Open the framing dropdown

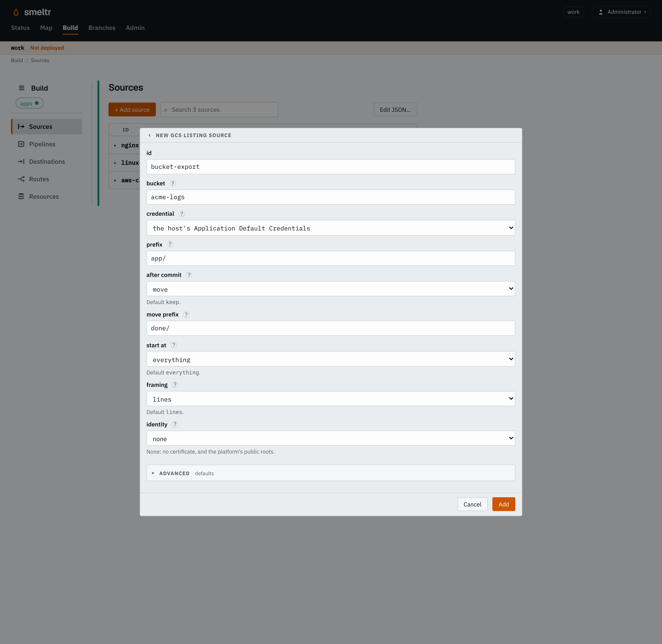(x=331, y=399)
